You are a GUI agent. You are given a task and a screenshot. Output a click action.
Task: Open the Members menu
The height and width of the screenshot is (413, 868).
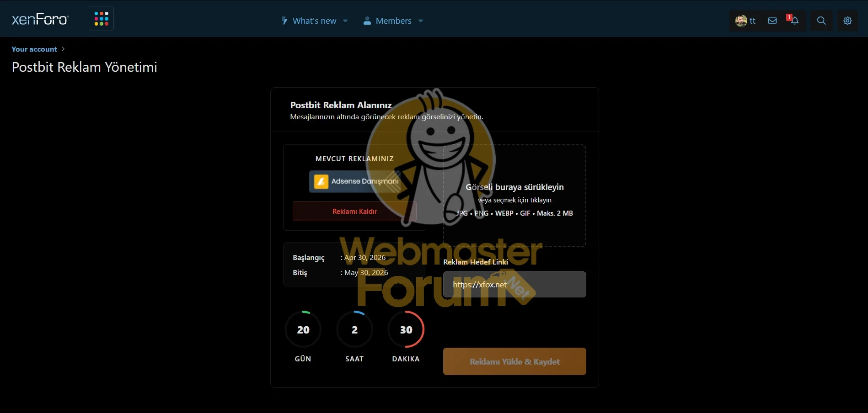393,21
